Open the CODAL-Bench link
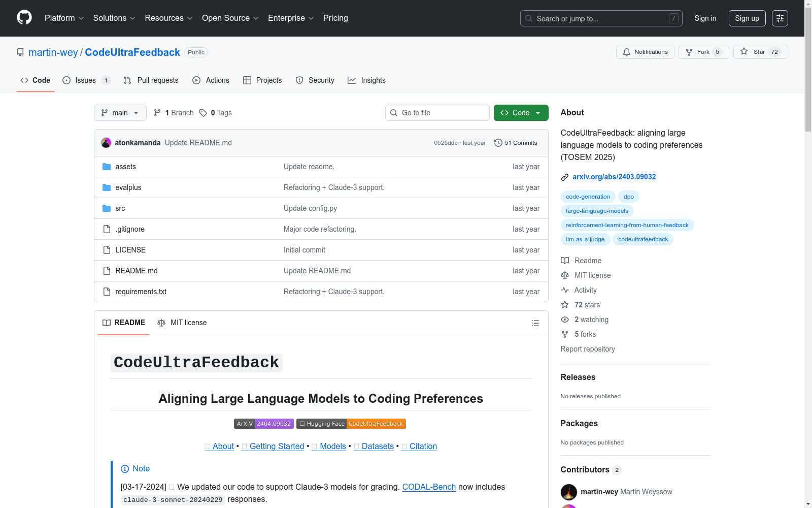 pyautogui.click(x=429, y=487)
